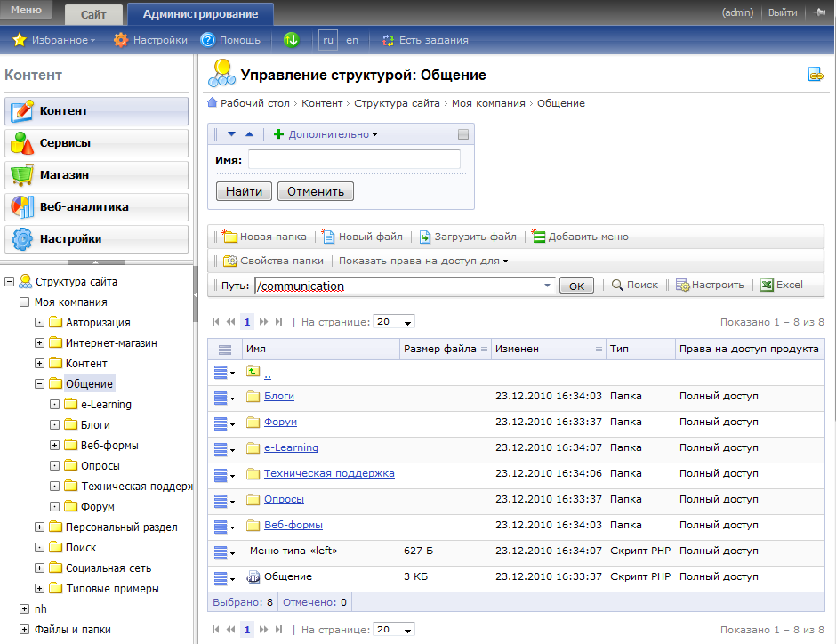Viewport: 836px width, 644px height.
Task: Select Типовые примеры in the tree
Action: [x=112, y=589]
